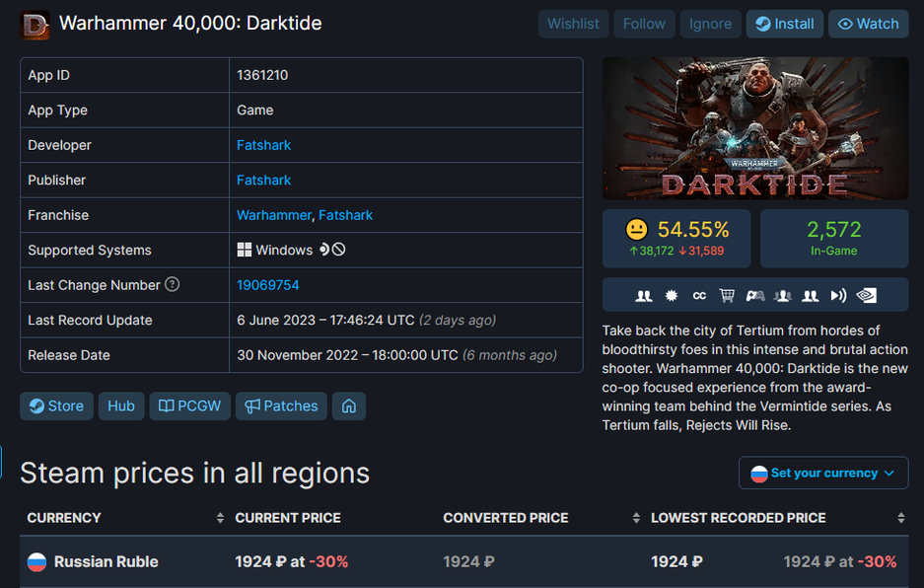Click the Last Change Number help icon
The height and width of the screenshot is (588, 924).
(172, 284)
